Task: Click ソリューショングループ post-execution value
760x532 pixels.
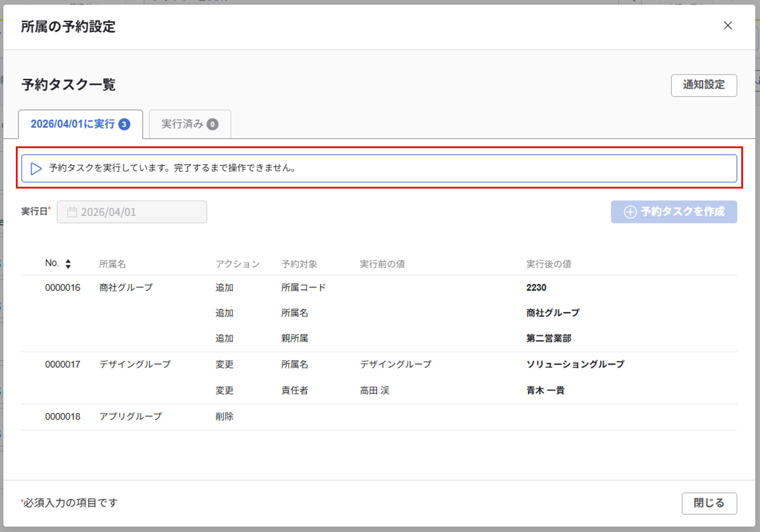Action: pos(575,364)
